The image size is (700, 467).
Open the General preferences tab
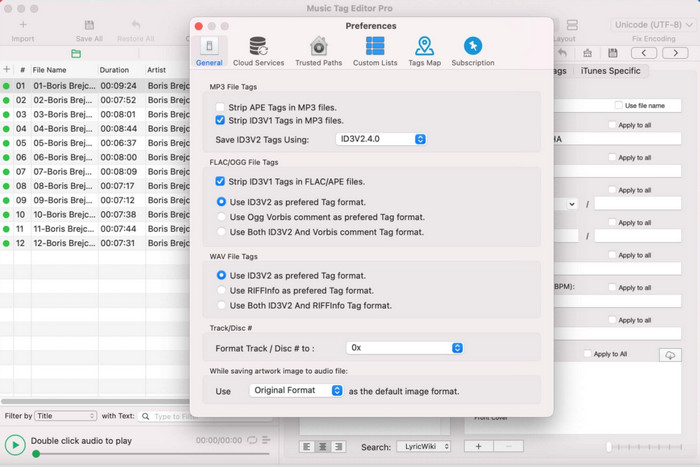click(x=209, y=52)
